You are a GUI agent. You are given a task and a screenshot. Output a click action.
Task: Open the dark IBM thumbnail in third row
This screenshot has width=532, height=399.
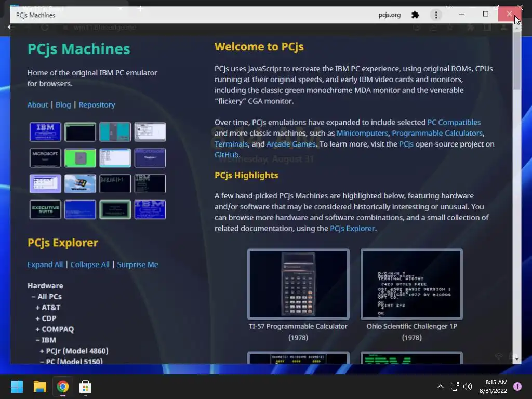point(150,183)
